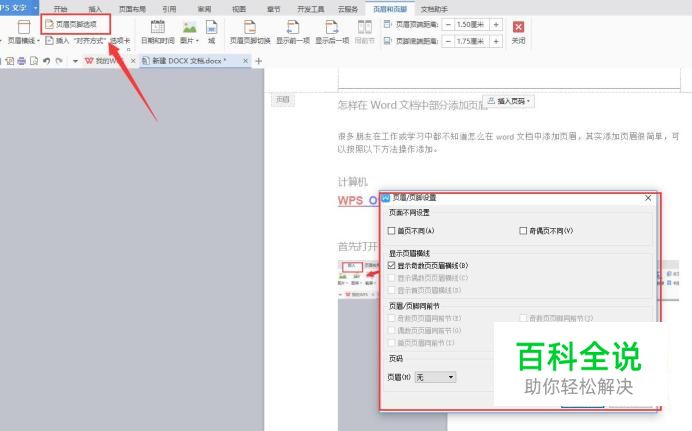
Task: Open the 引用 ribbon tab
Action: click(x=169, y=9)
